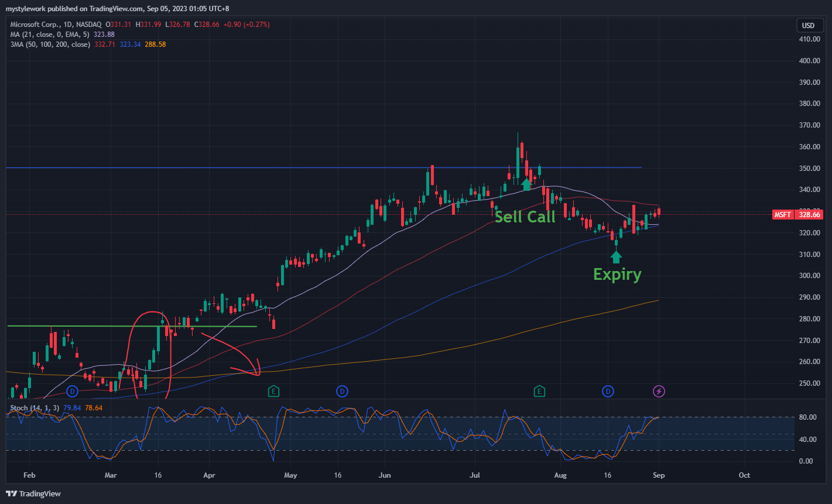Click the EMA value 323.88
The image size is (832, 504).
[103, 35]
